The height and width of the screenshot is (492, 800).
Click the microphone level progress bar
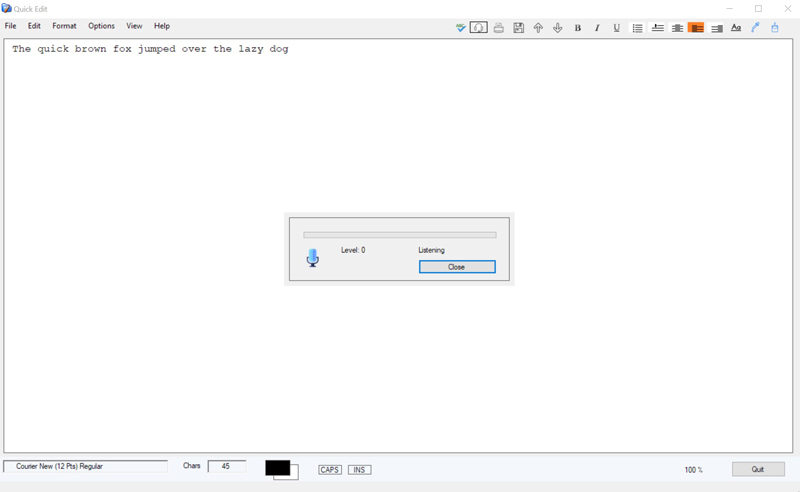pos(399,235)
